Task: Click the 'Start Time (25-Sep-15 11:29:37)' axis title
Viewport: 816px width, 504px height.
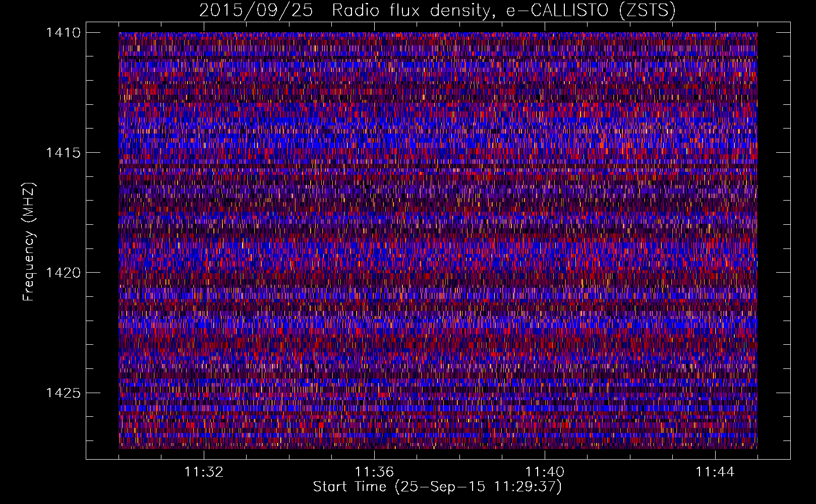Action: tap(438, 487)
